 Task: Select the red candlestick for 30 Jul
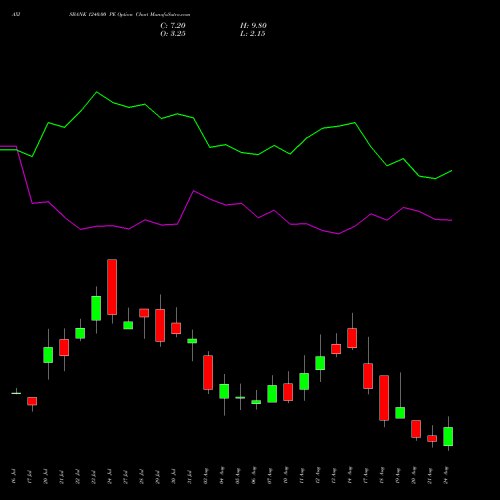click(x=176, y=328)
